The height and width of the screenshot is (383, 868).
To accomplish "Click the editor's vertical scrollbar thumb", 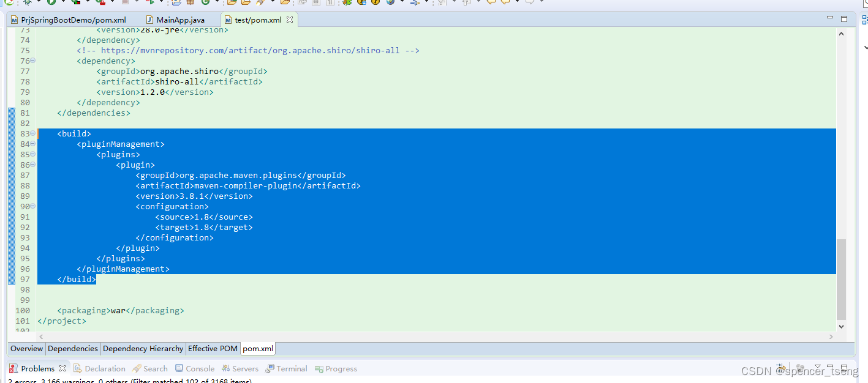I will 841,279.
